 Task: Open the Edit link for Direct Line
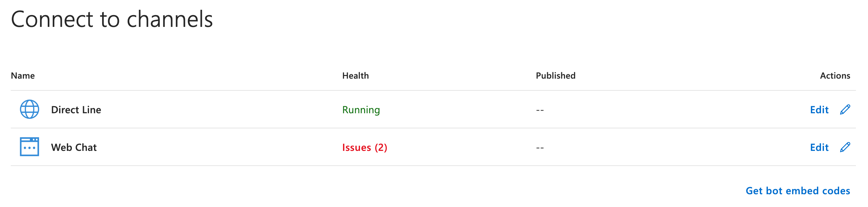coord(819,110)
